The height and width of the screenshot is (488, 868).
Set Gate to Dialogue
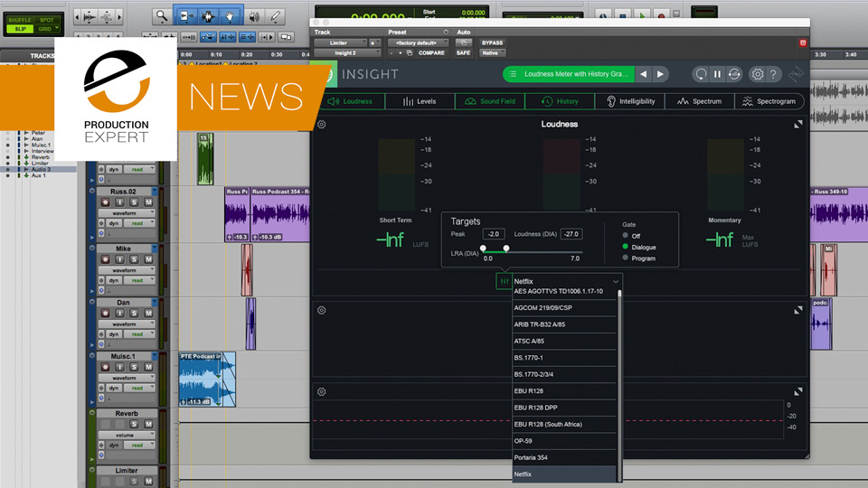[x=625, y=247]
